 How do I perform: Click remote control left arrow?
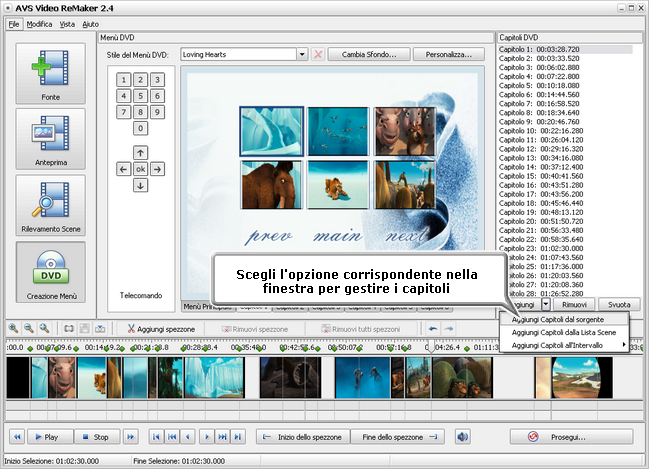click(124, 169)
